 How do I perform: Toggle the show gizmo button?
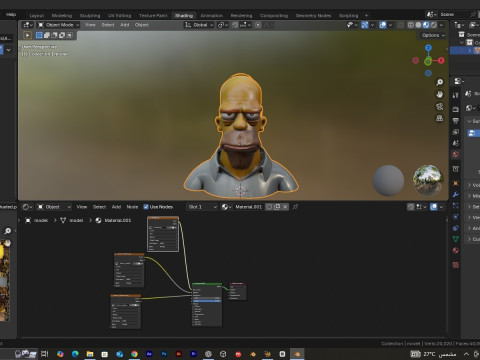point(365,25)
